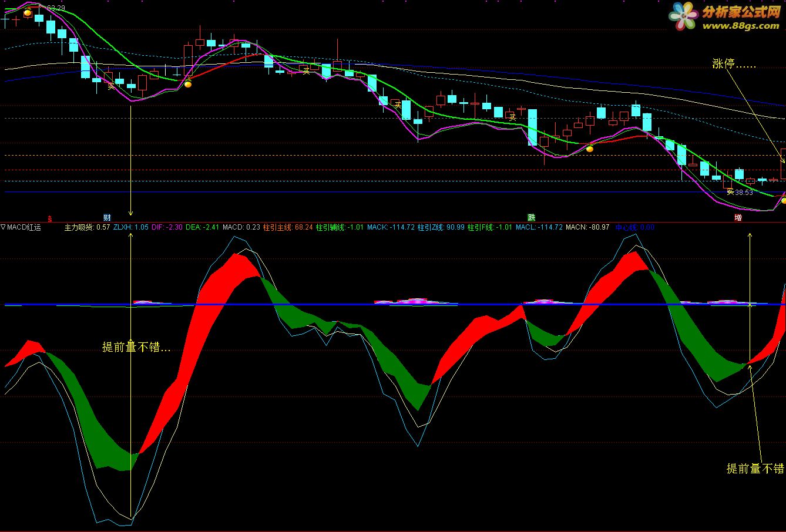Click the red $ event marker

(x=50, y=218)
